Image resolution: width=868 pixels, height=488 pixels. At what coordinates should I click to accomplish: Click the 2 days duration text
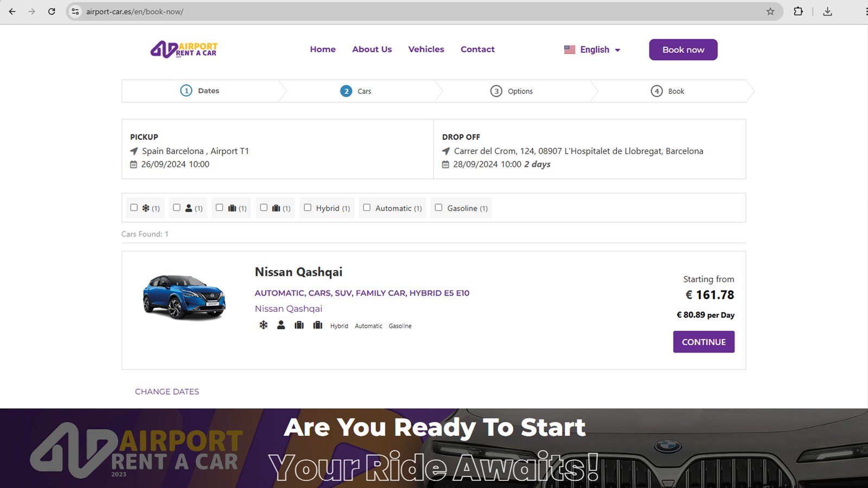tap(537, 164)
